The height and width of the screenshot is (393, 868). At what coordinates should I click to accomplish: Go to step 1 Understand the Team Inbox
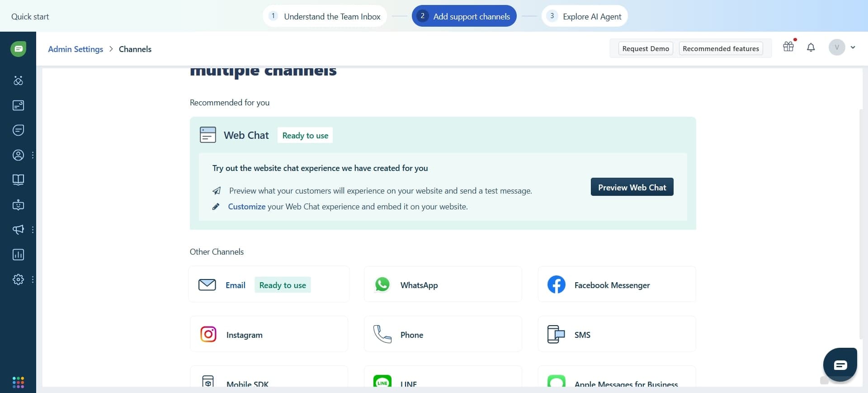tap(325, 16)
